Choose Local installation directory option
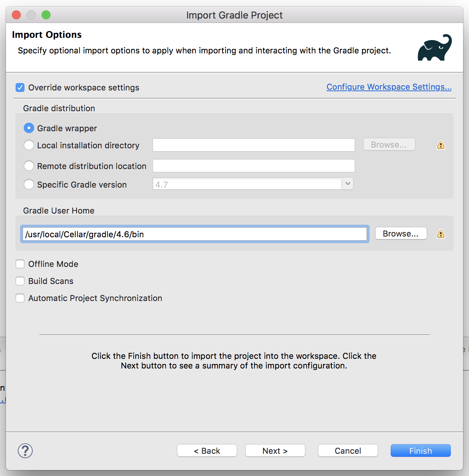Viewport: 469px width, 476px height. pyautogui.click(x=29, y=145)
